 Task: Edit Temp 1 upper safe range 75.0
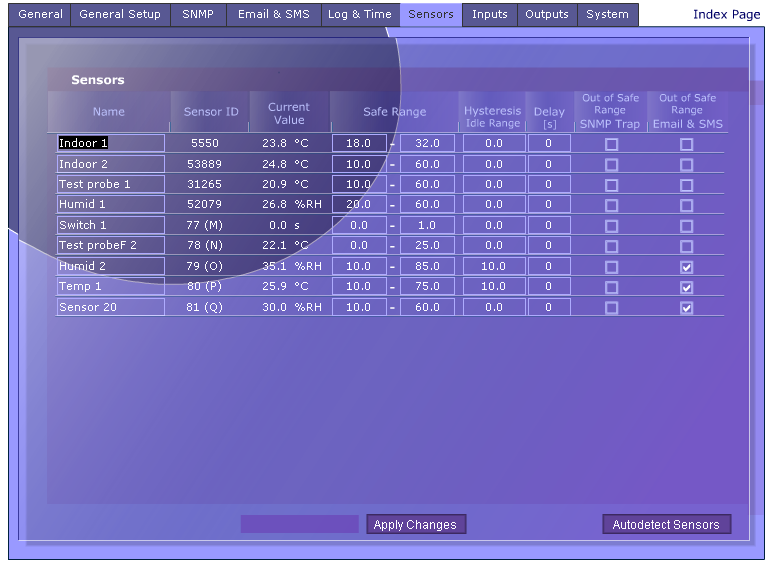[427, 286]
